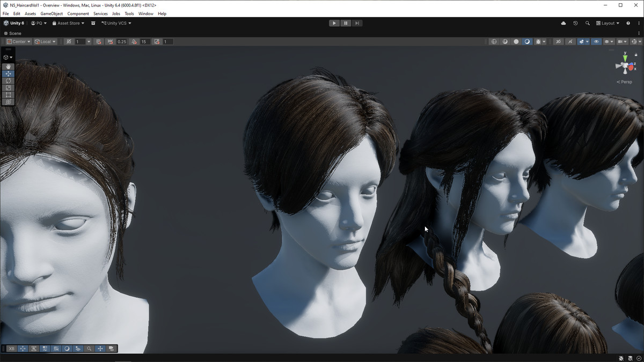Select shaded wireframe draw mode

point(505,41)
